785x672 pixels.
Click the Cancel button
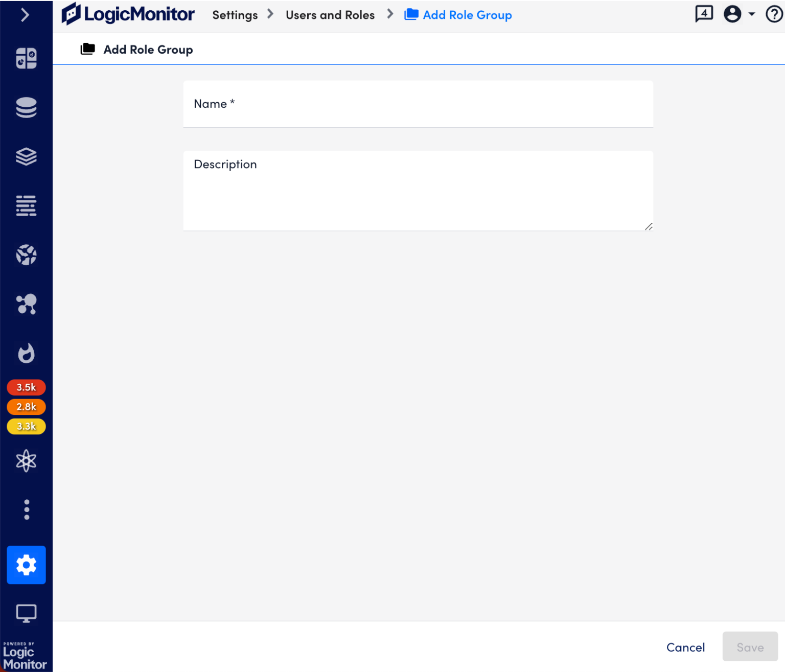[x=685, y=646]
